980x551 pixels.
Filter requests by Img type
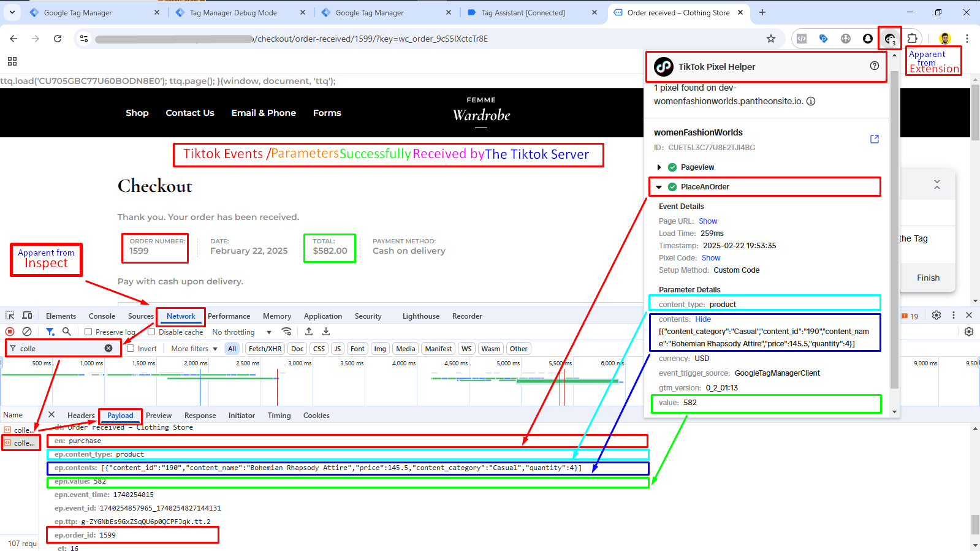point(380,349)
